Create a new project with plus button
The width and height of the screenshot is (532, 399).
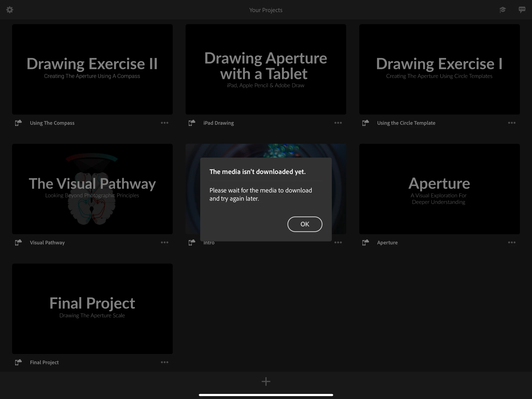coord(266,381)
